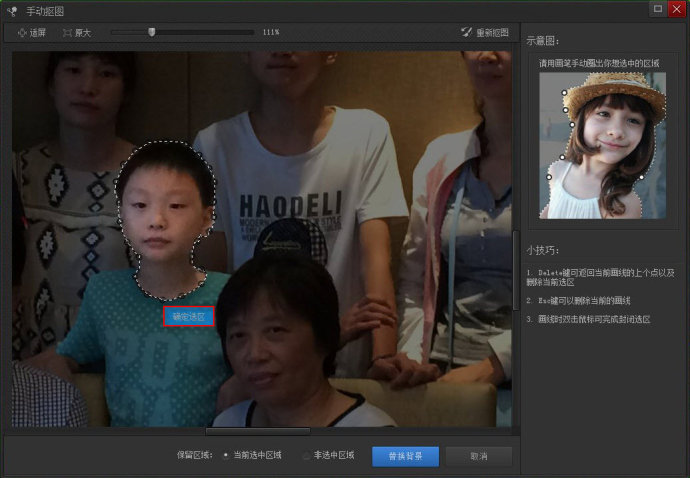Image resolution: width=690 pixels, height=478 pixels.
Task: Click the app icon in title bar
Action: [12, 11]
